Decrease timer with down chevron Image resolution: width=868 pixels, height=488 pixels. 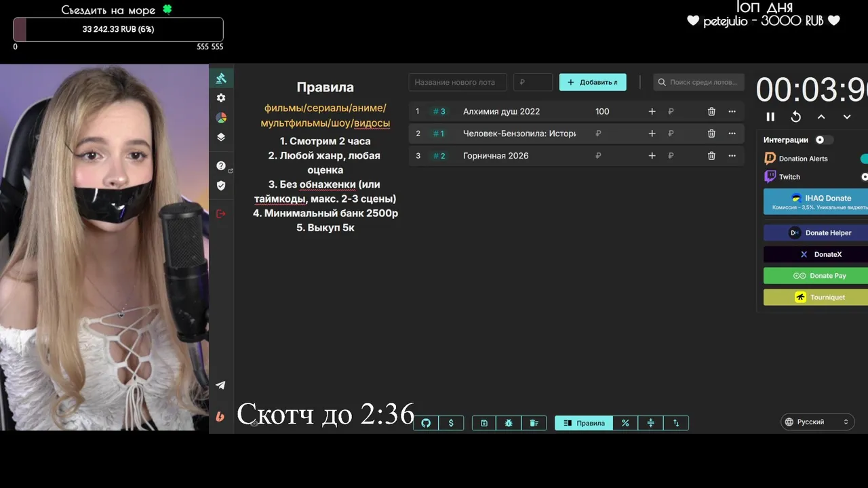pos(847,117)
